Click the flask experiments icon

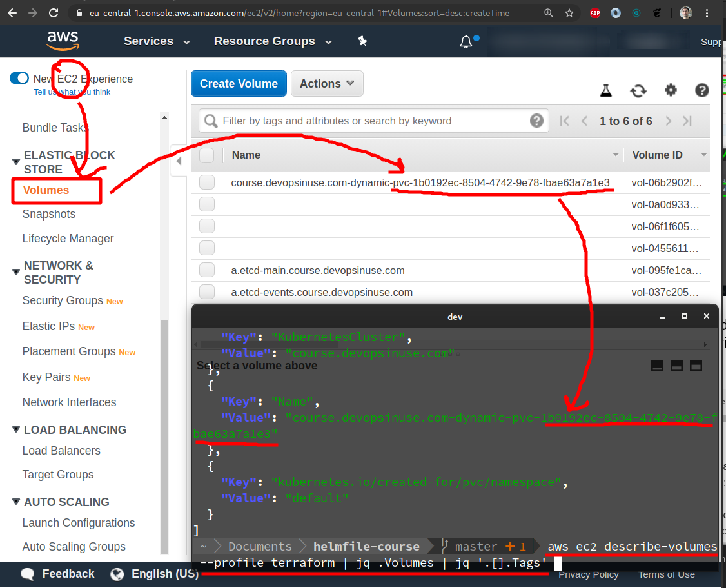[x=606, y=90]
